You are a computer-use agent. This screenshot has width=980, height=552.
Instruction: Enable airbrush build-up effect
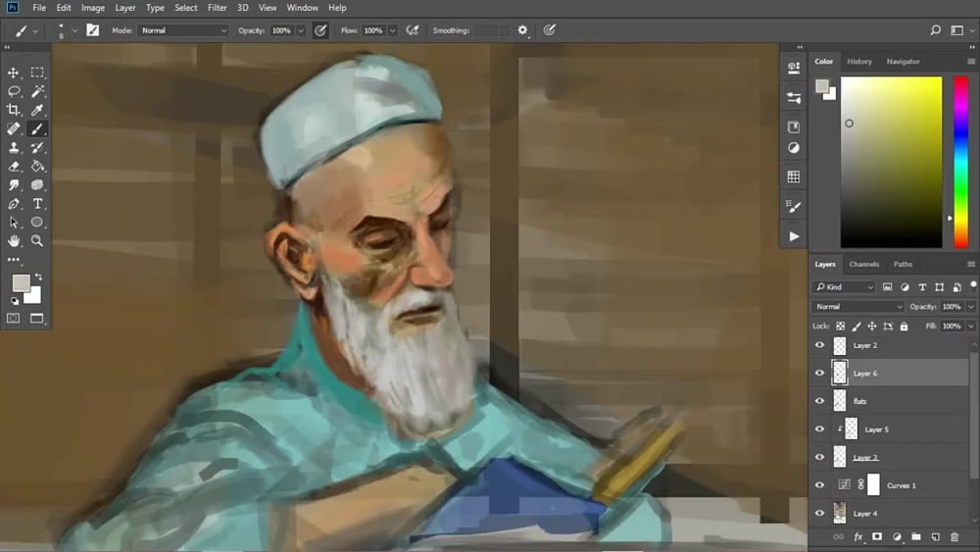point(413,30)
